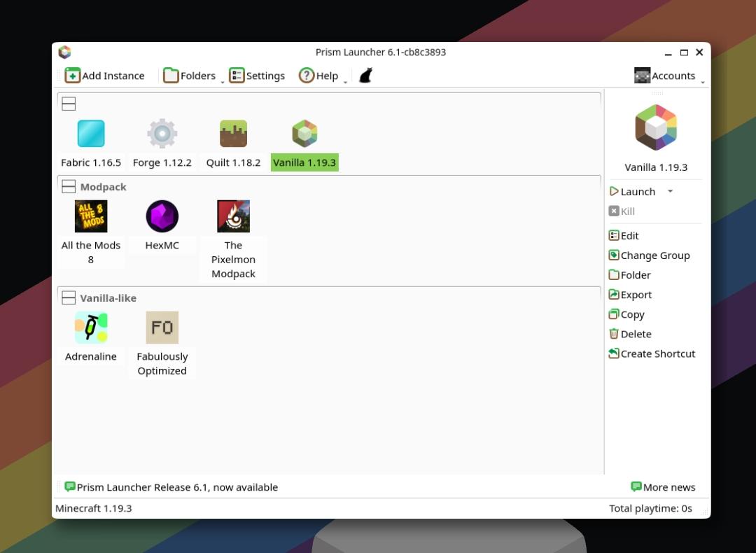
Task: Open the Launch dropdown arrow
Action: click(x=670, y=191)
